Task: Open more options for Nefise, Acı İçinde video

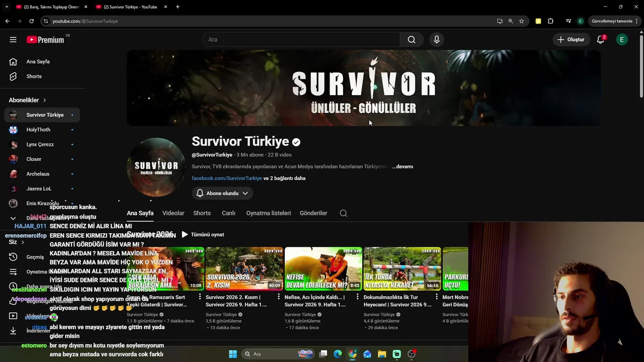Action: 358,297
